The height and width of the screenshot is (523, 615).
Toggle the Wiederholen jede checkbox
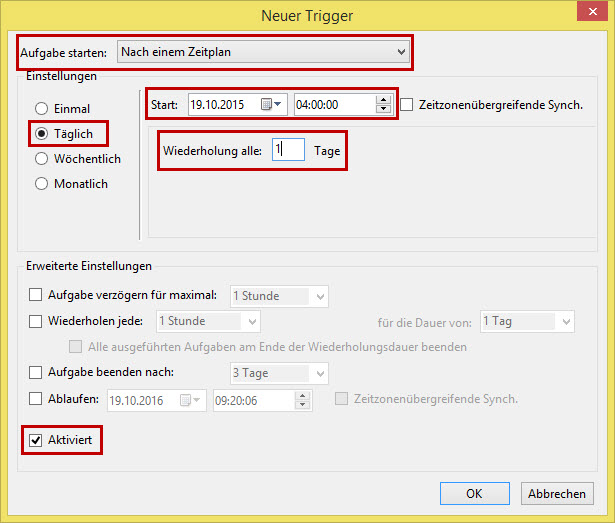(x=36, y=321)
